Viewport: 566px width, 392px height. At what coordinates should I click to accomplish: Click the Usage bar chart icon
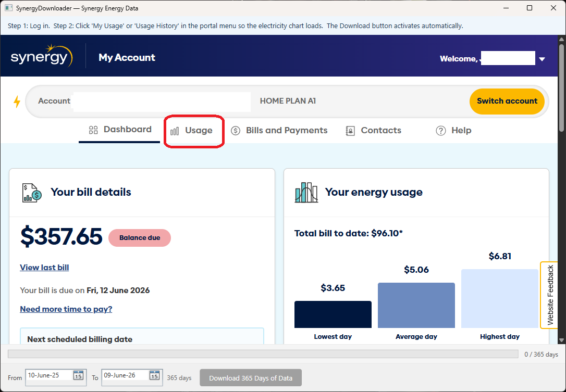coord(175,131)
